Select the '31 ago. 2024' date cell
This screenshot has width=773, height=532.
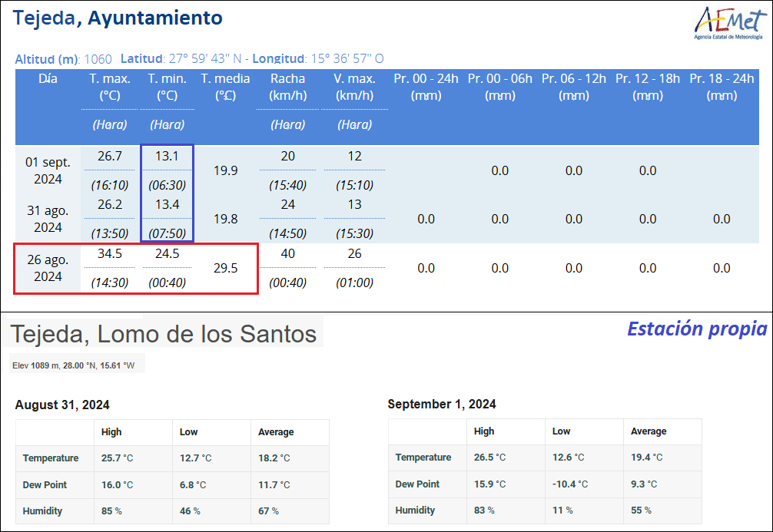click(x=48, y=219)
